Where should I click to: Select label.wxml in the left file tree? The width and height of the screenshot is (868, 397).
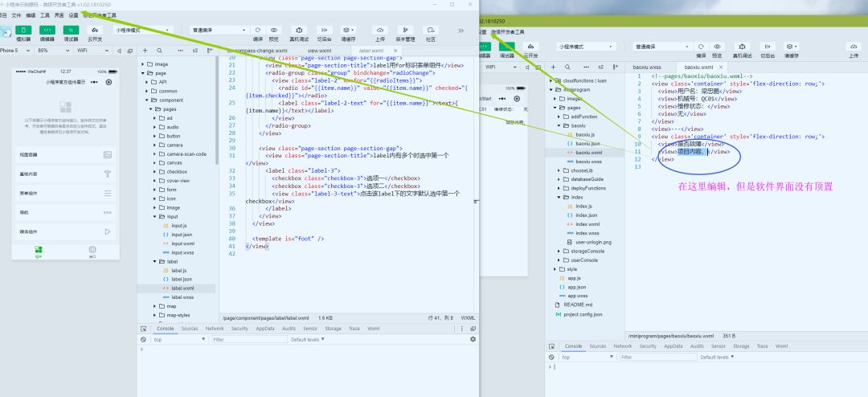click(178, 288)
